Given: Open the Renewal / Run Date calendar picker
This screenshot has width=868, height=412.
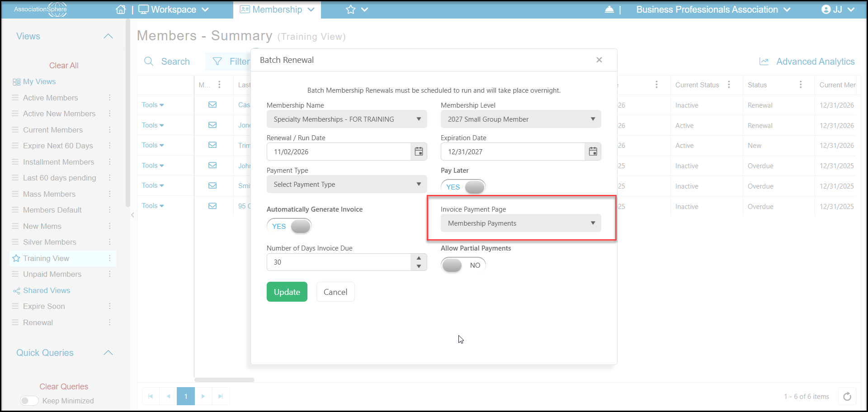Looking at the screenshot, I should [x=419, y=152].
